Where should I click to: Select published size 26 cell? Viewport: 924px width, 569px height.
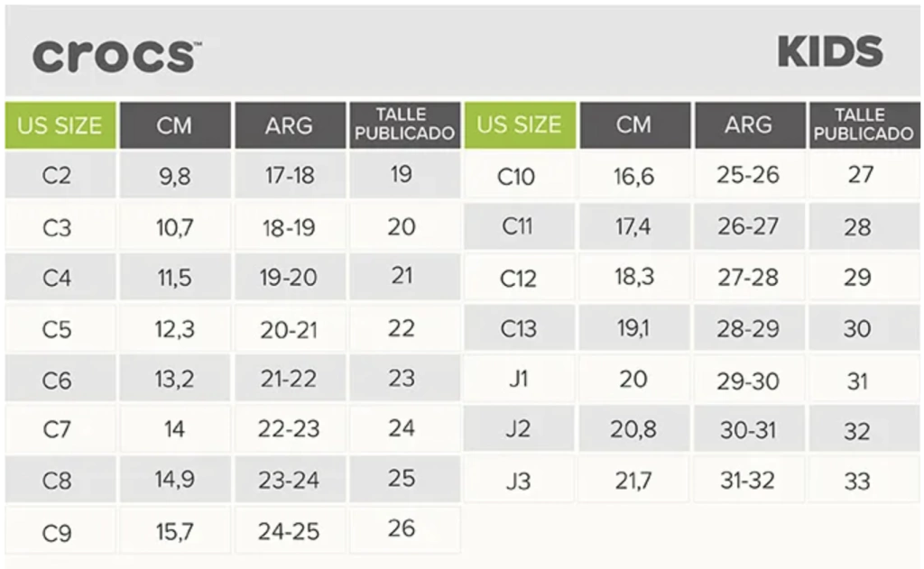(402, 528)
